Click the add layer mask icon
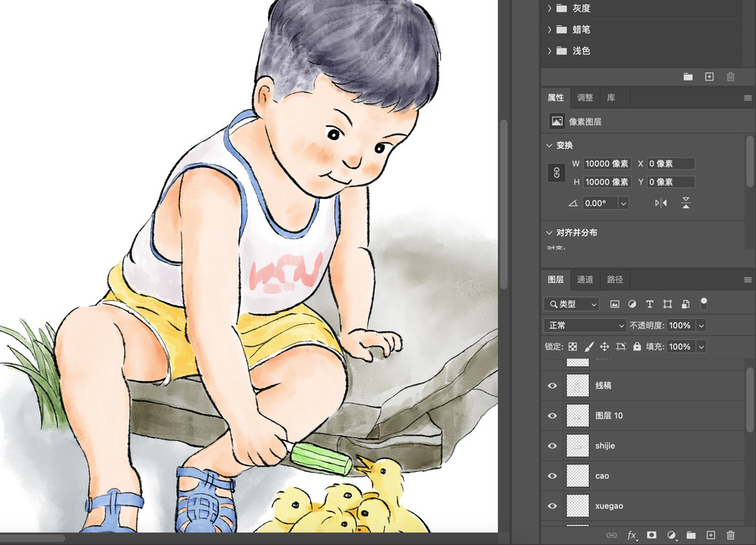The width and height of the screenshot is (756, 545). [651, 535]
